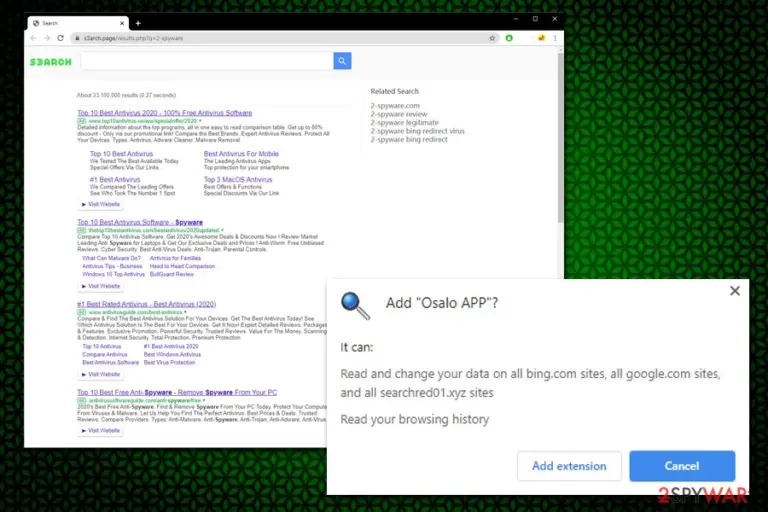Image resolution: width=768 pixels, height=512 pixels.
Task: Reload the page with the refresh icon
Action: 60,38
